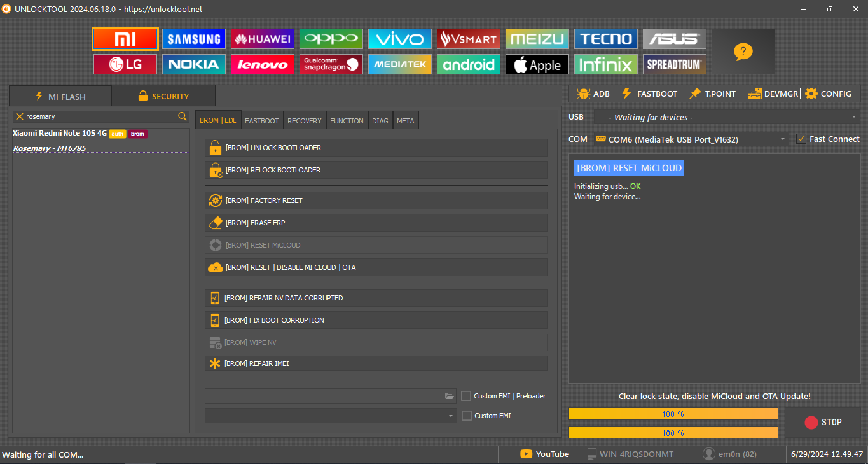Select the Spreadtrum icon
868x464 pixels.
click(x=675, y=64)
